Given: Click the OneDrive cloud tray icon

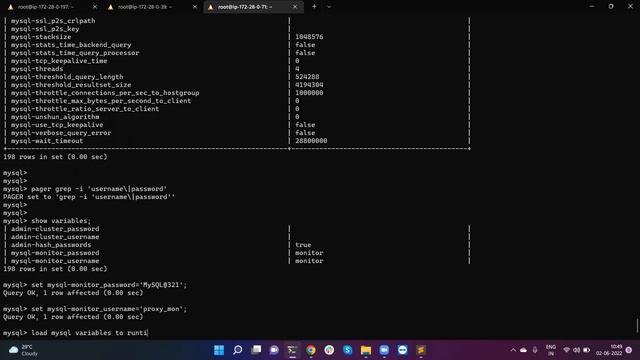Looking at the screenshot, I should tap(524, 350).
